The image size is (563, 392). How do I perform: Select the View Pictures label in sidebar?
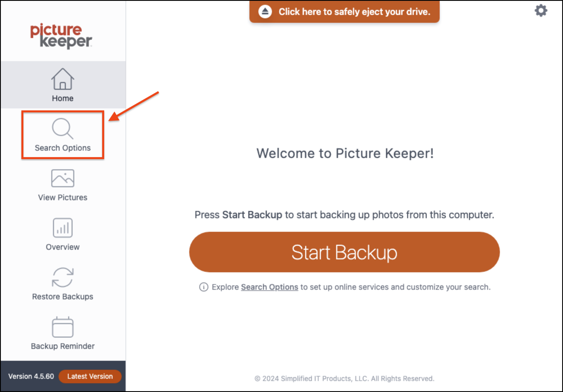(62, 197)
